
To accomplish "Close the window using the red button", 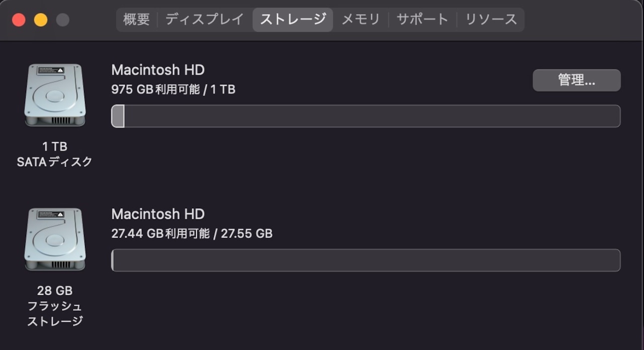I will click(x=19, y=20).
